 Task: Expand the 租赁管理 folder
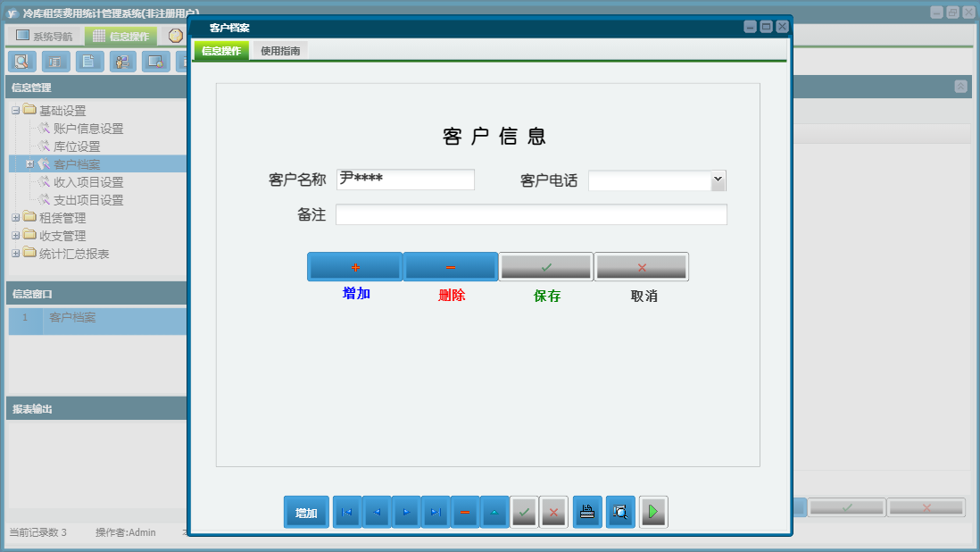[16, 218]
